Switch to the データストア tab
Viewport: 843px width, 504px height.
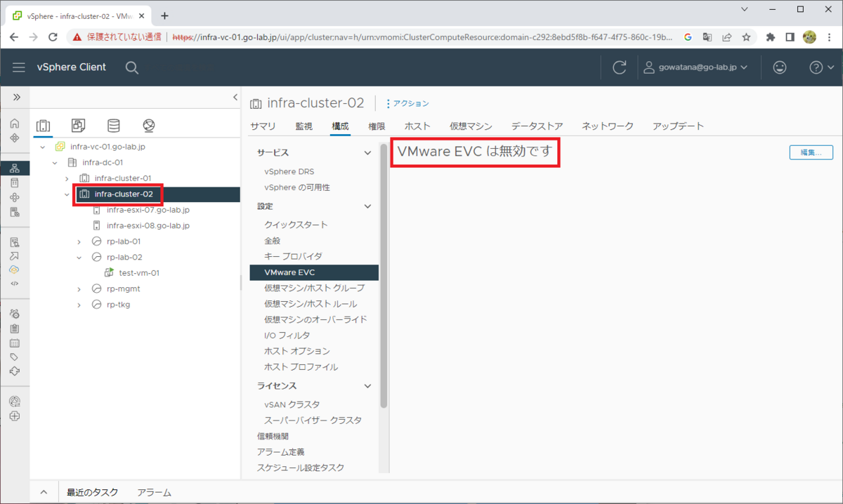[x=537, y=126]
